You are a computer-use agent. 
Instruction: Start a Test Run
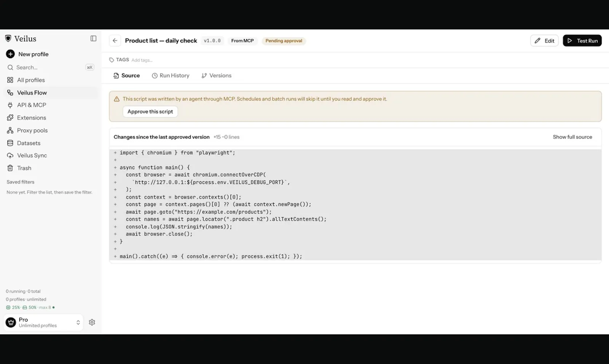pyautogui.click(x=582, y=41)
